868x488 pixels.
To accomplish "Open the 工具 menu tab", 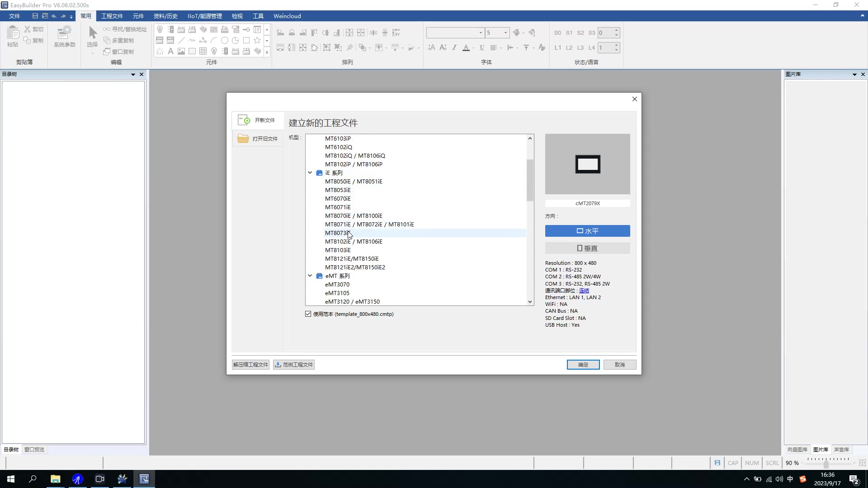I will [258, 16].
